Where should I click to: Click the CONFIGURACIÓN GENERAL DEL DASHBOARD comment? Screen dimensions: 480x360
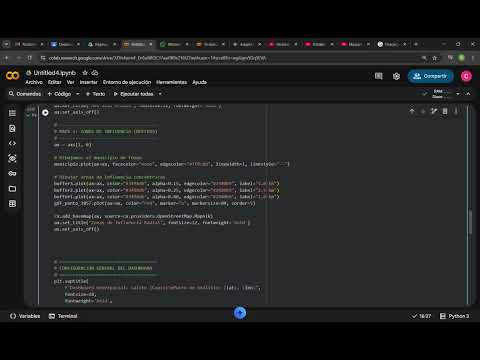103,268
